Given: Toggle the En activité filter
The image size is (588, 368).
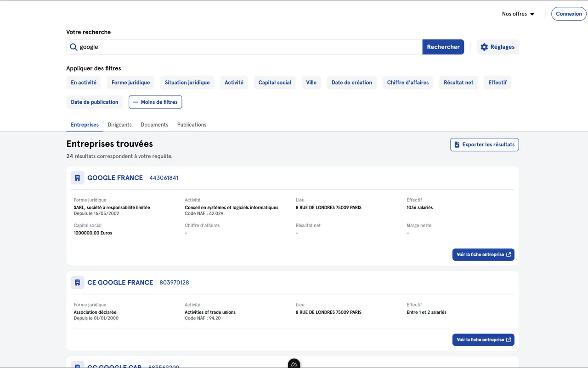Looking at the screenshot, I should (84, 83).
